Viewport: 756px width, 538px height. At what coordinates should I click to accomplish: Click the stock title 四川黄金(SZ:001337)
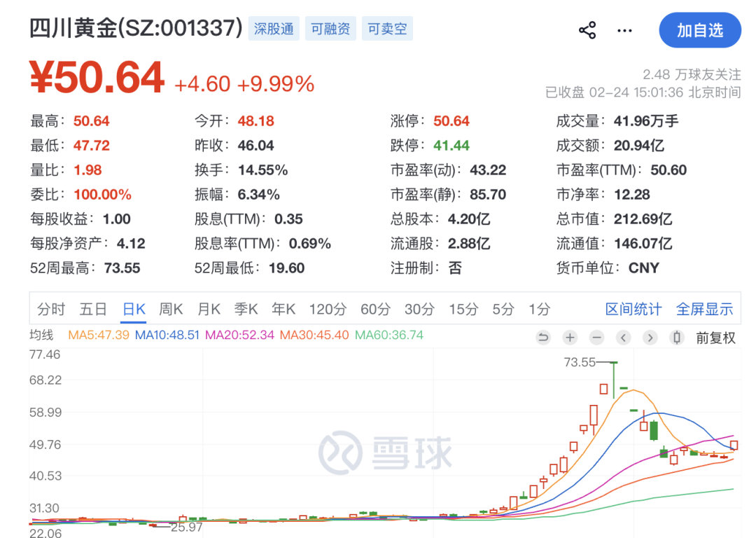click(136, 28)
